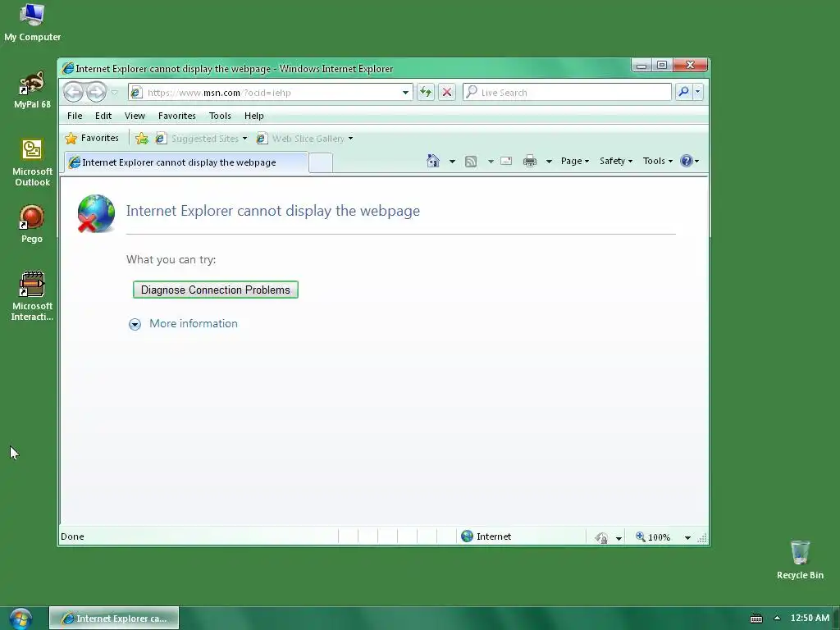The height and width of the screenshot is (630, 840).
Task: Expand More information section arrow
Action: (x=135, y=324)
